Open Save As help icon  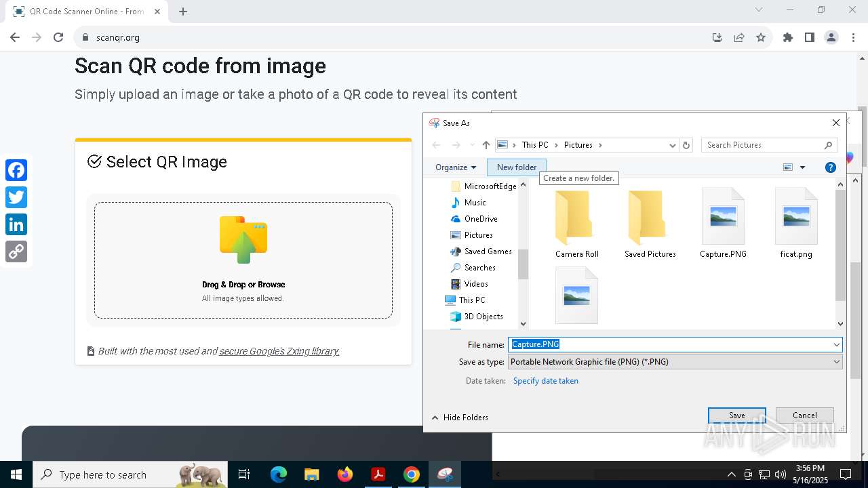(830, 167)
